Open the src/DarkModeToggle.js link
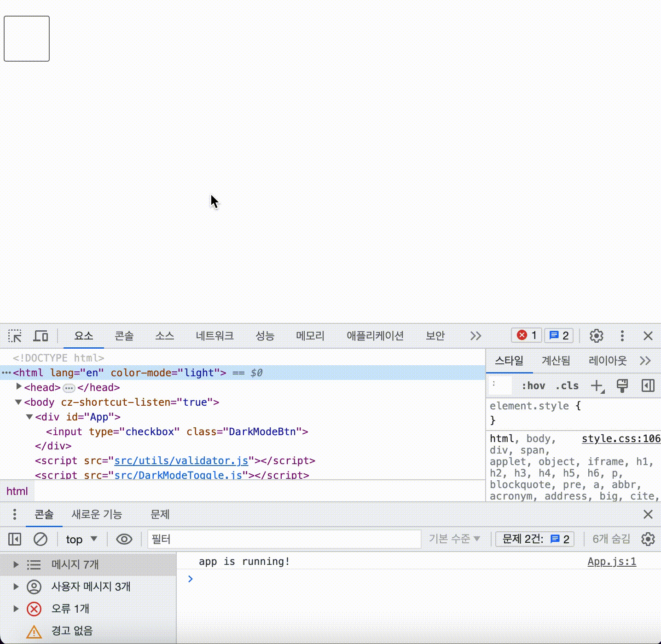 [x=179, y=475]
